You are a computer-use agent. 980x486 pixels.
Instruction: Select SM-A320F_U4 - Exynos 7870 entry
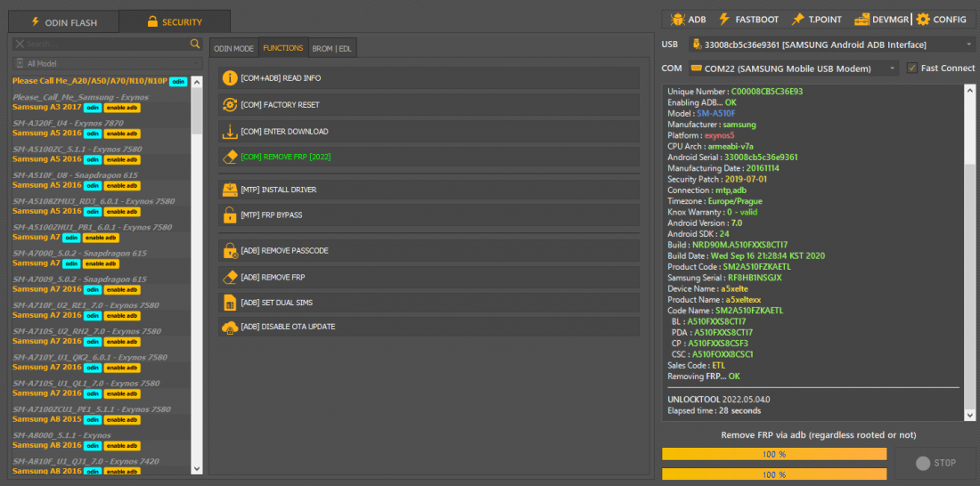tap(68, 123)
